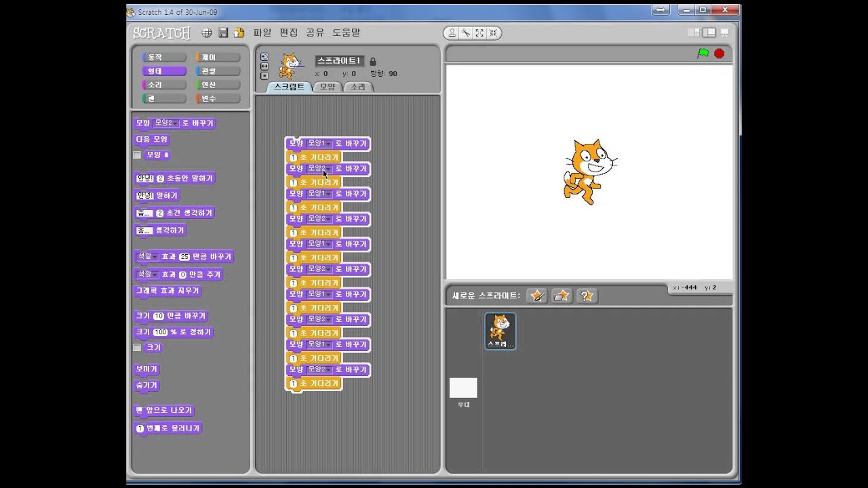Viewport: 868px width, 488px height.
Task: Select the 소리 block category
Action: (x=163, y=85)
